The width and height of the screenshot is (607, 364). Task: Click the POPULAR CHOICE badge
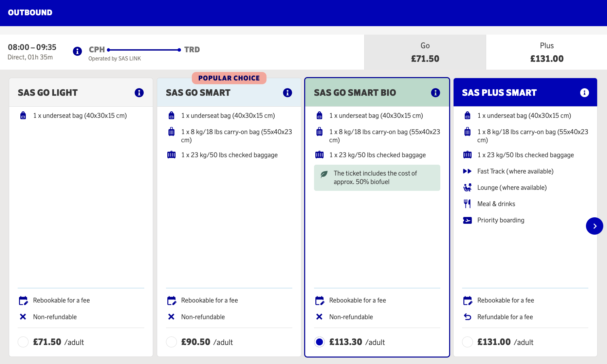click(229, 78)
